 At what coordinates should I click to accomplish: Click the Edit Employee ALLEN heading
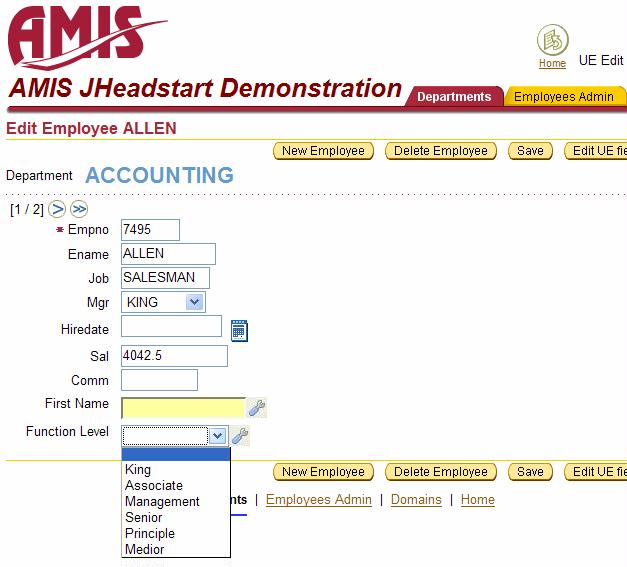(91, 128)
